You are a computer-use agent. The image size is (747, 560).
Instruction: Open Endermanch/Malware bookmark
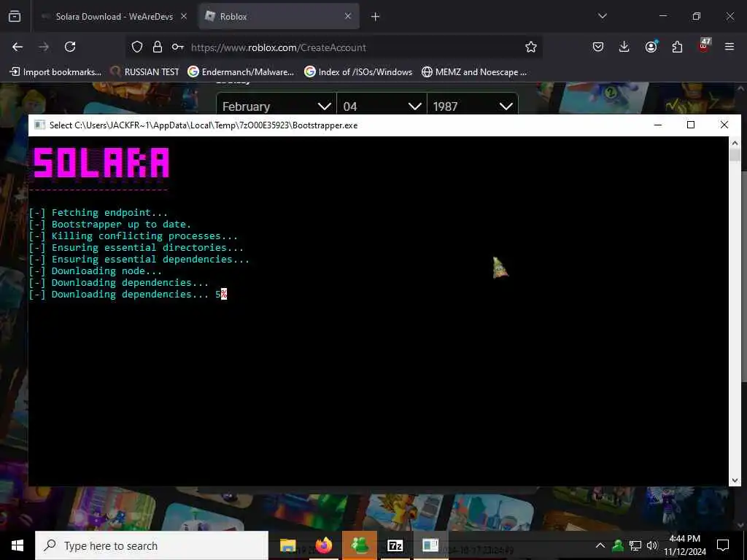click(x=241, y=72)
